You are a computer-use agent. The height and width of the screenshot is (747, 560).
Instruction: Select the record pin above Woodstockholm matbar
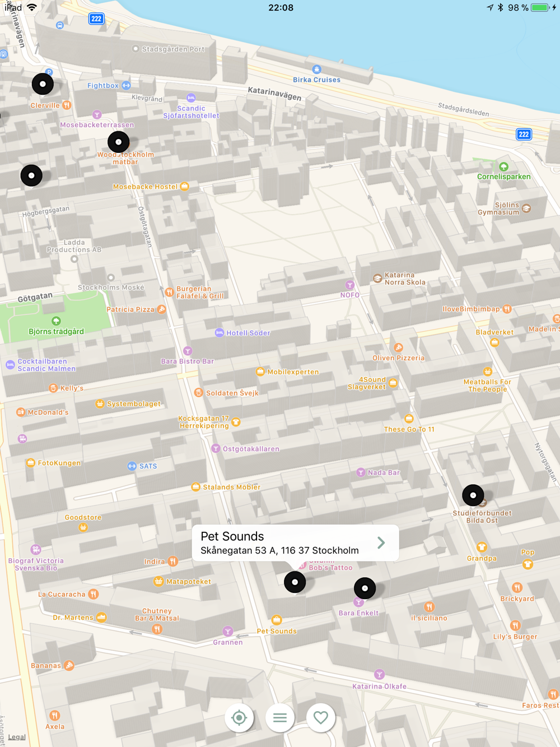pyautogui.click(x=119, y=142)
